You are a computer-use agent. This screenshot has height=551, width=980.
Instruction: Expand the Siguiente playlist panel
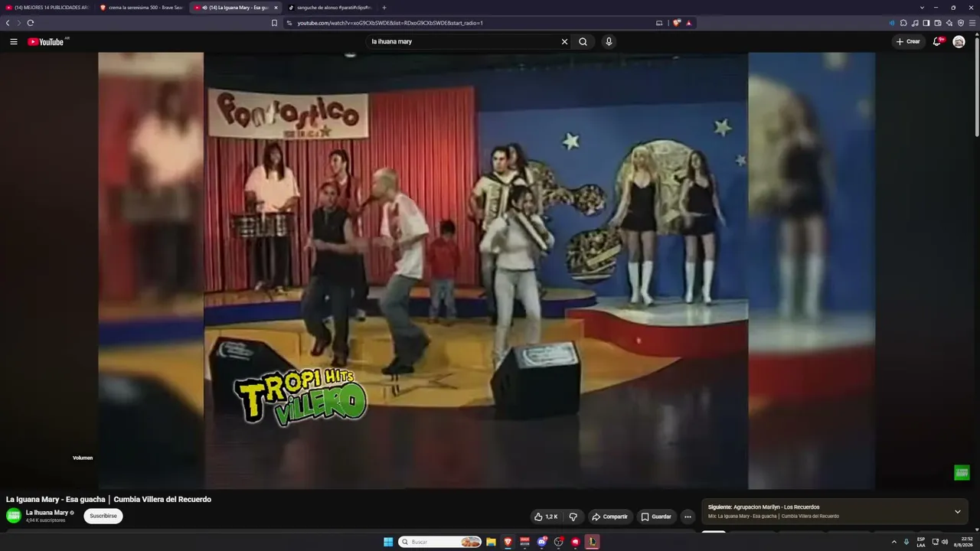pyautogui.click(x=957, y=511)
